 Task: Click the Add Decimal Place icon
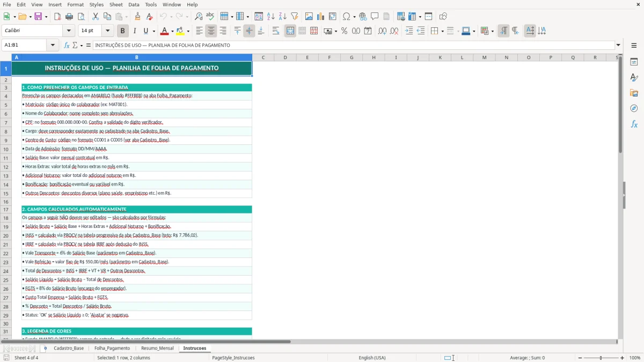click(x=383, y=31)
